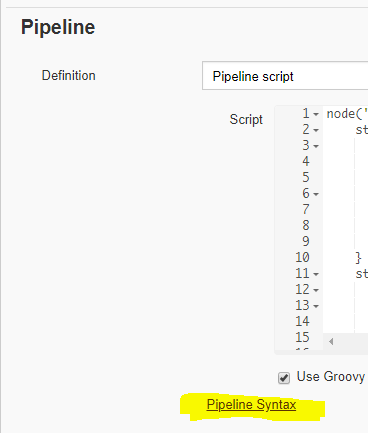Click the Definition label
The width and height of the screenshot is (368, 433).
click(69, 76)
